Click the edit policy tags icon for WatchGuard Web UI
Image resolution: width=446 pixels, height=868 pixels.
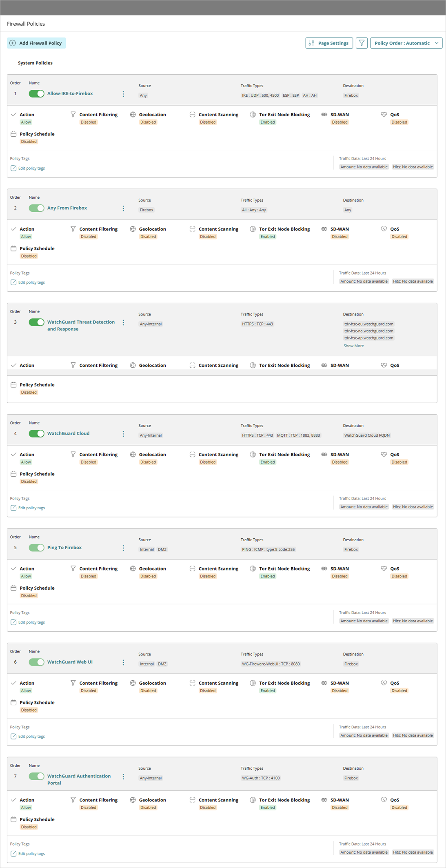13,737
